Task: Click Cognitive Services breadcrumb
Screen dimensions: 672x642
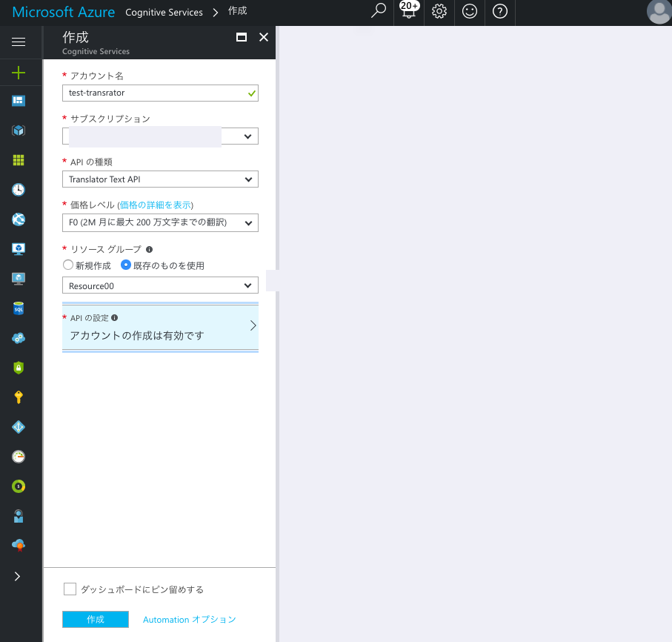Action: coord(164,13)
